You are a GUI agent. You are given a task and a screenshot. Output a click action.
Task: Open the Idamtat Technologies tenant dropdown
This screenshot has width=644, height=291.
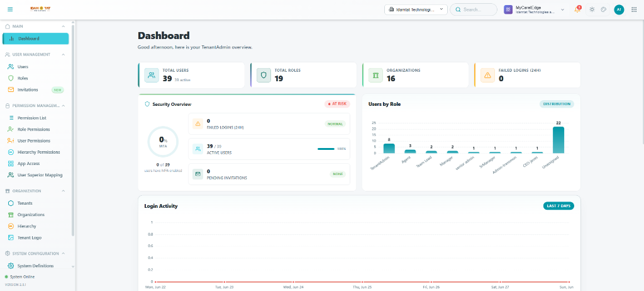[x=416, y=9]
